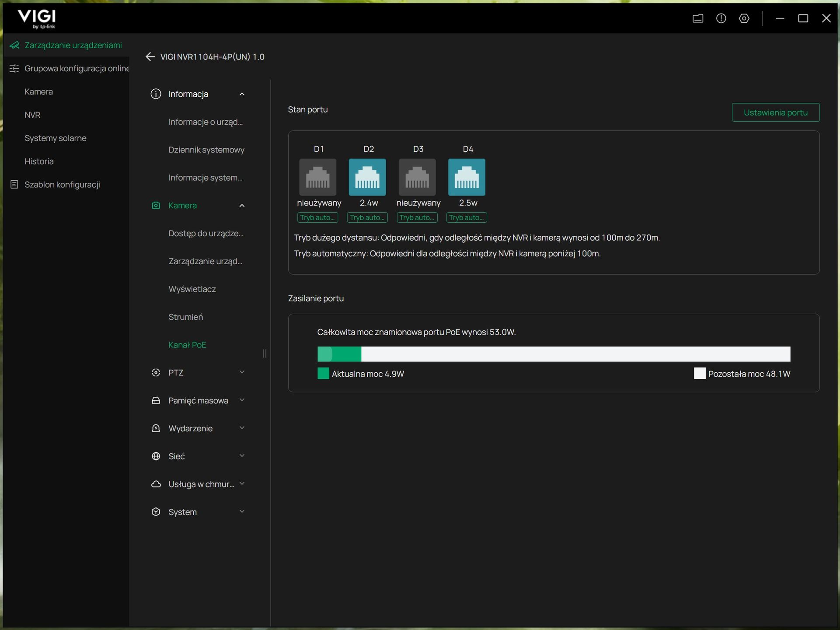Open the Strumień menu item

coord(186,317)
